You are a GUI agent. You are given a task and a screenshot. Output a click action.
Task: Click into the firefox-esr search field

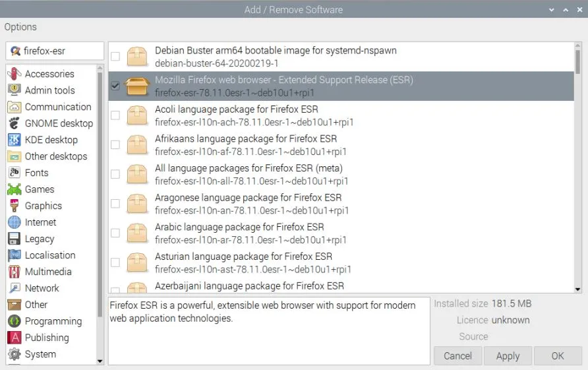point(55,51)
